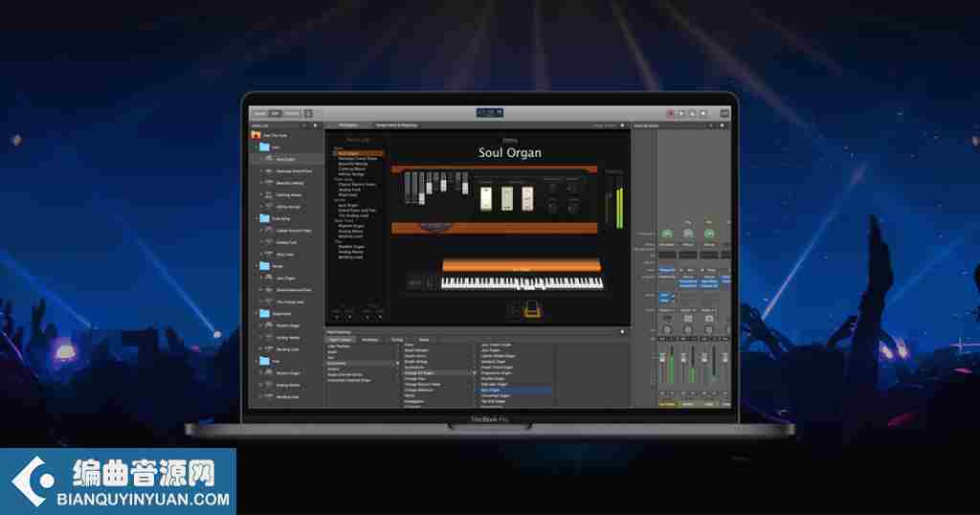The image size is (980, 515).
Task: Open the Attributes tab in the inspector
Action: (370, 340)
